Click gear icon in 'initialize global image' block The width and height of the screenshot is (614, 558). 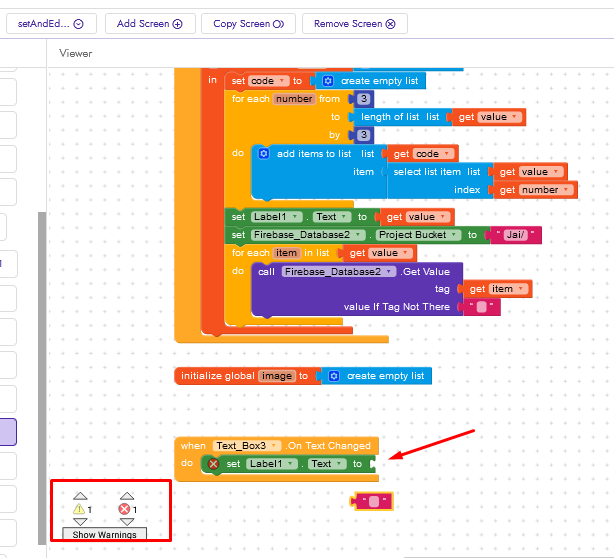pyautogui.click(x=332, y=375)
